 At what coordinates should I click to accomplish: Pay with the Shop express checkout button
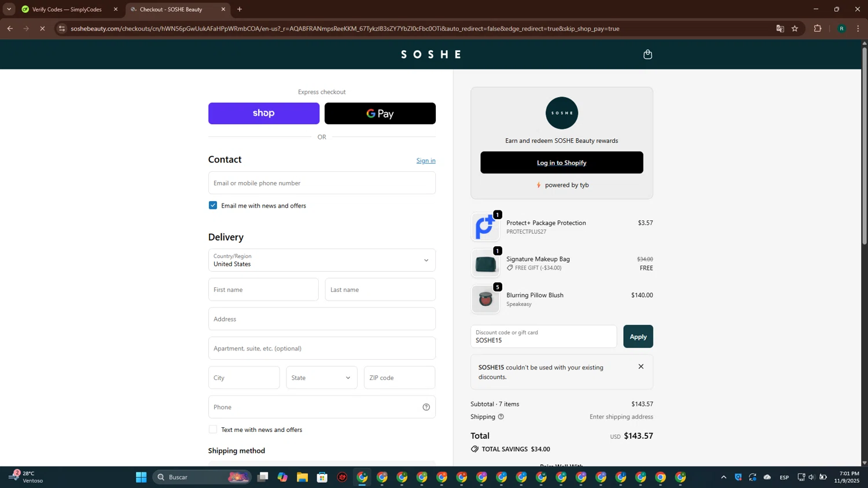tap(264, 113)
